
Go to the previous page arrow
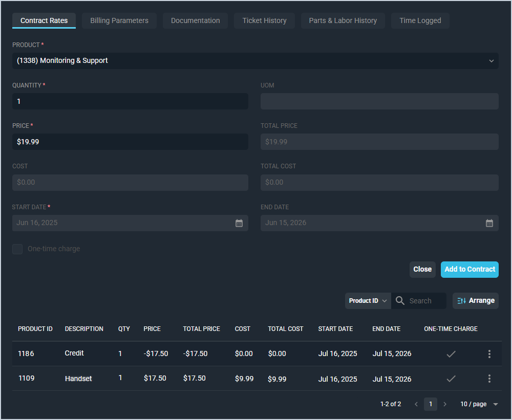[416, 404]
